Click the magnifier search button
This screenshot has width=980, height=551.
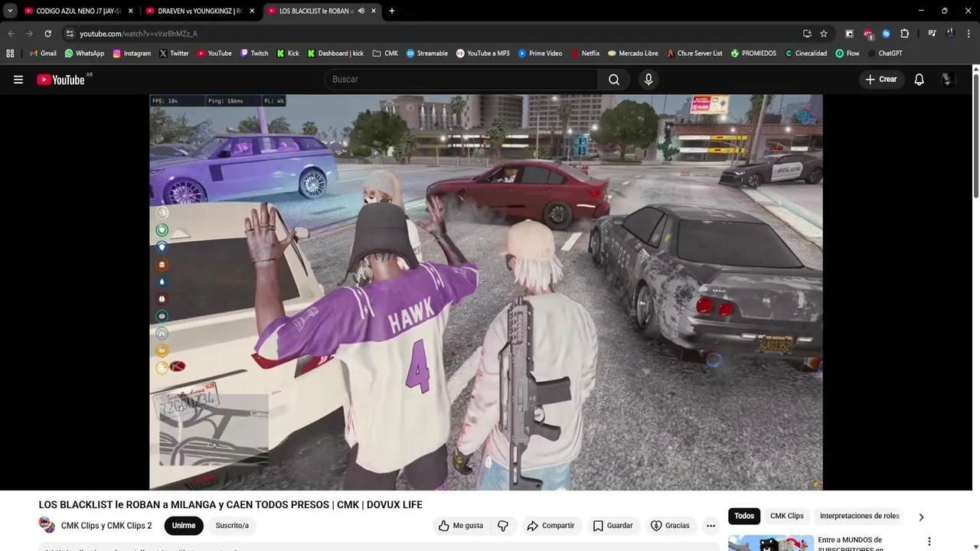[x=614, y=80]
